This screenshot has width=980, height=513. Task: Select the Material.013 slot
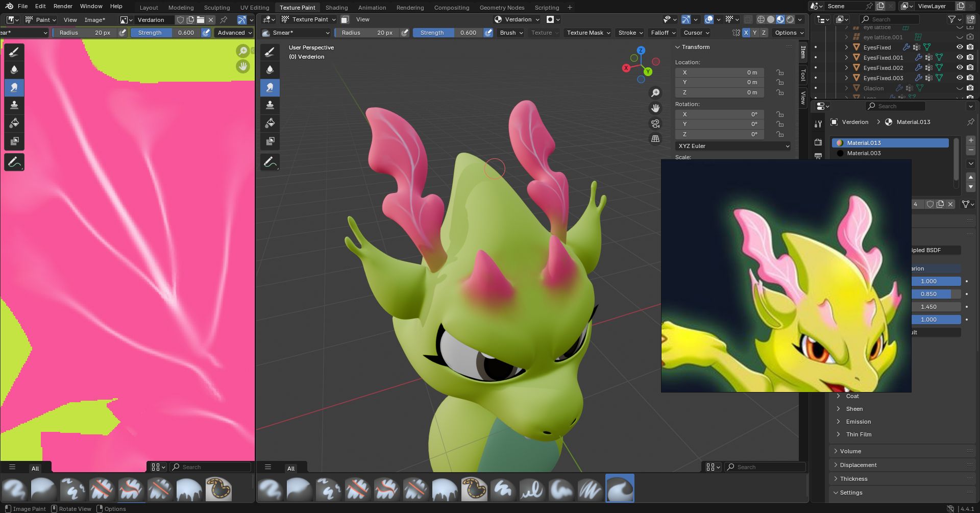click(x=891, y=143)
